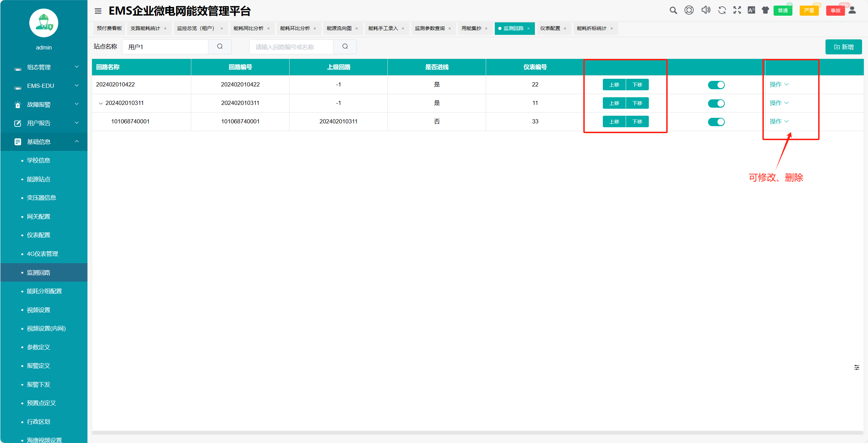Viewport: 868px width, 443px height.
Task: Collapse the 202402010311 tree row
Action: pos(101,104)
